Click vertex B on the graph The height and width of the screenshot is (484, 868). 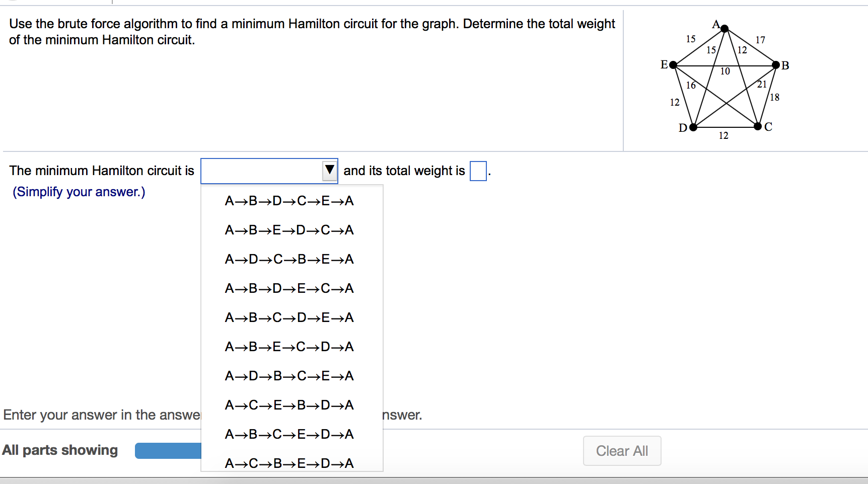776,65
